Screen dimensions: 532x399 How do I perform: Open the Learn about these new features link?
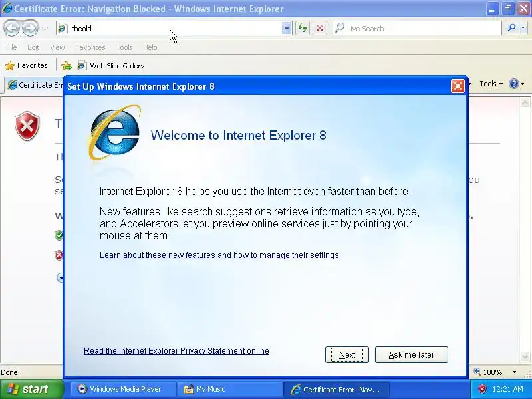219,255
